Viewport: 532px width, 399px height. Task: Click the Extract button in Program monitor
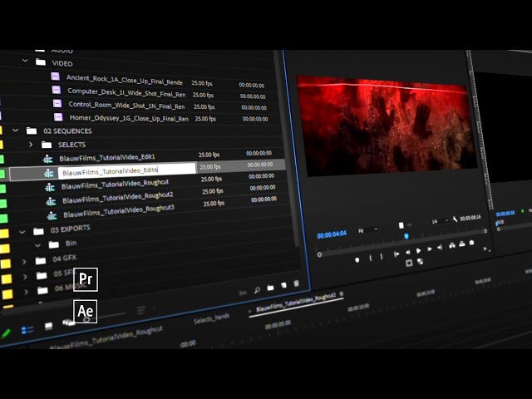click(x=462, y=244)
